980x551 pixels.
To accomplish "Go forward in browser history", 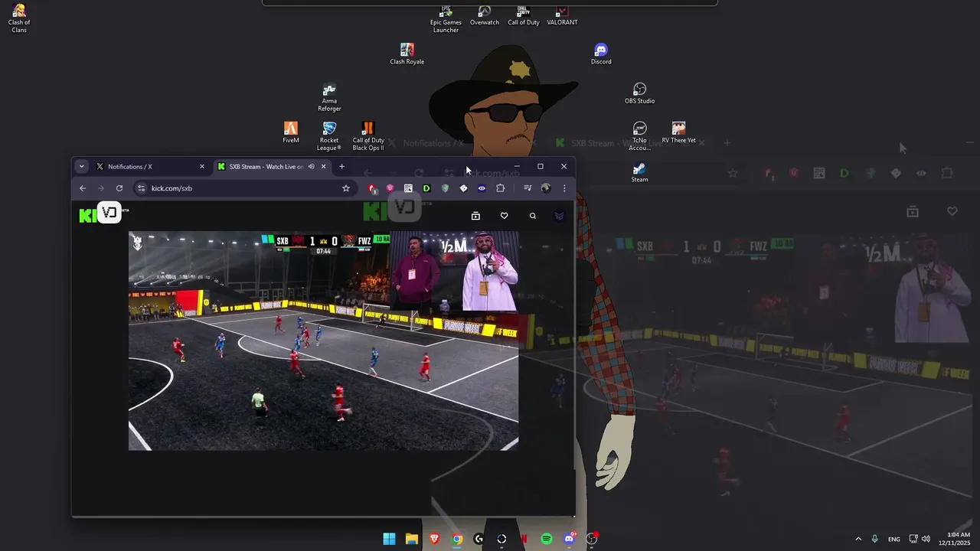I will point(101,188).
